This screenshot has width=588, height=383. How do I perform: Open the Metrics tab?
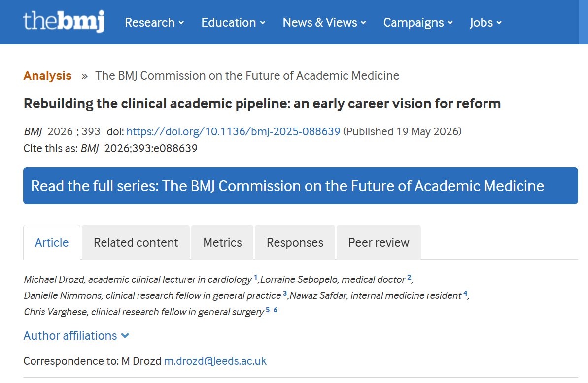pyautogui.click(x=222, y=243)
